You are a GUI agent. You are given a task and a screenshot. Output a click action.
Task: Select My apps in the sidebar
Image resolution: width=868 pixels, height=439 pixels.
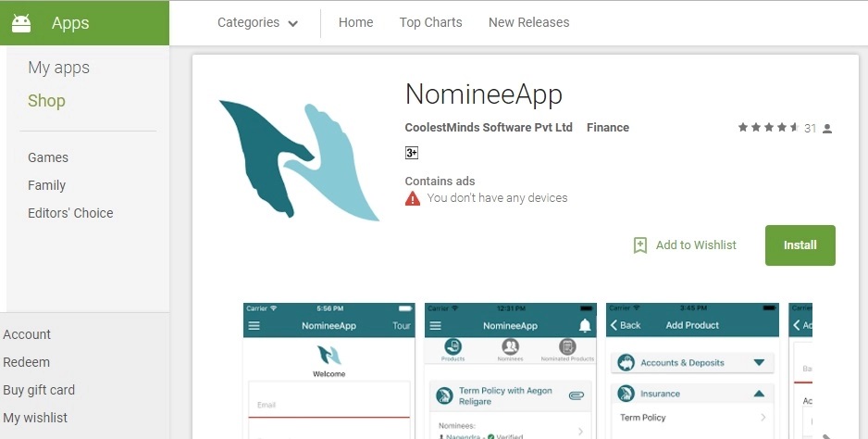[58, 68]
